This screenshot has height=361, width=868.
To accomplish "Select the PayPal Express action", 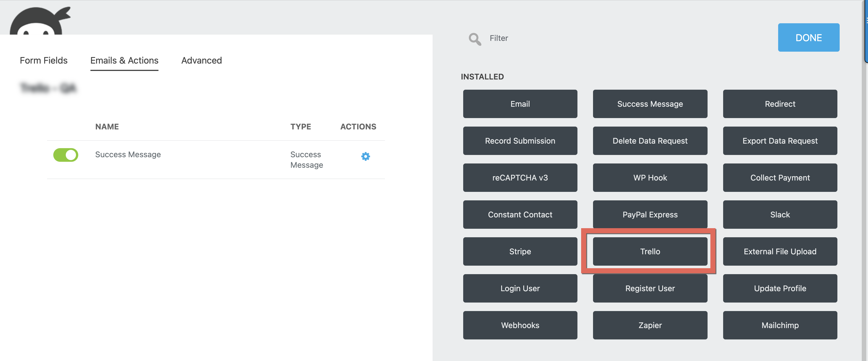I will click(650, 215).
